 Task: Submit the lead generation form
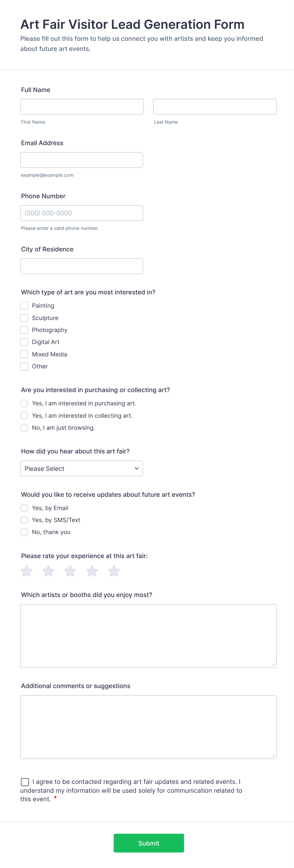coord(149,843)
